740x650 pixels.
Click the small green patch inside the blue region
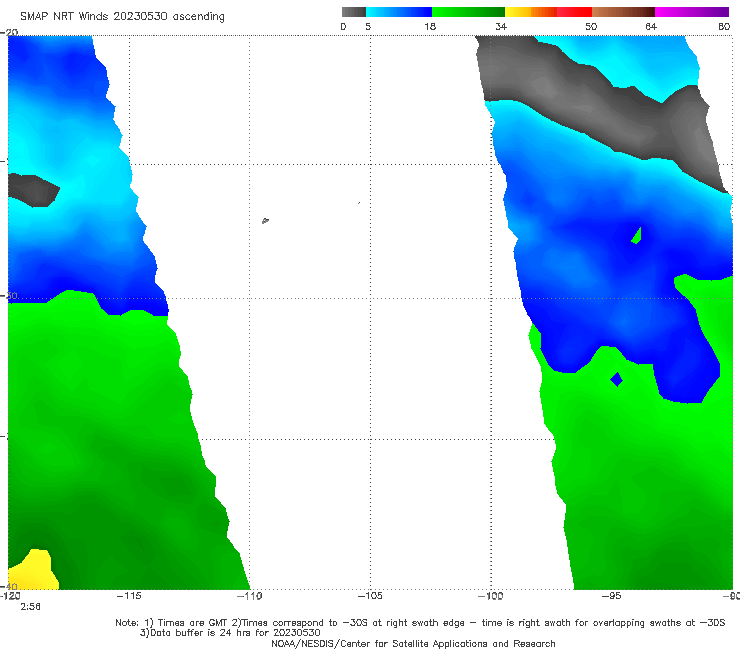(x=637, y=236)
